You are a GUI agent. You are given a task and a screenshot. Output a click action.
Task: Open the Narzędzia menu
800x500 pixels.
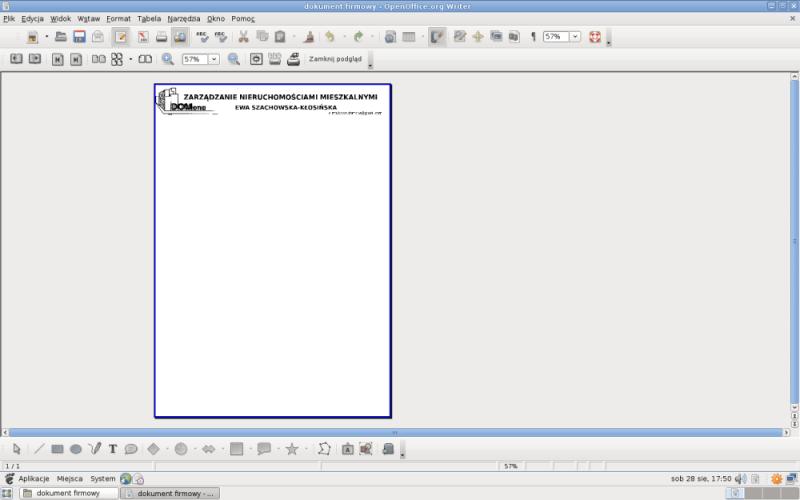pos(183,19)
